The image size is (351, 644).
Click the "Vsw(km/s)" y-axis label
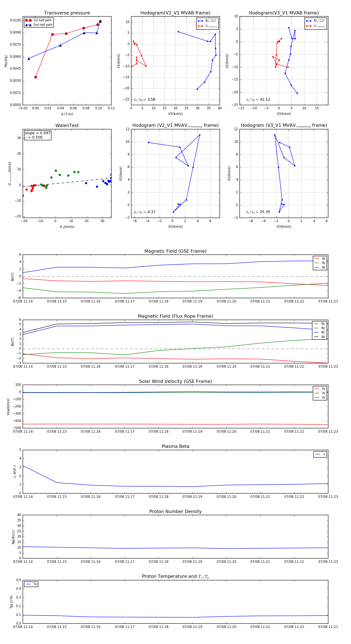coord(8,407)
